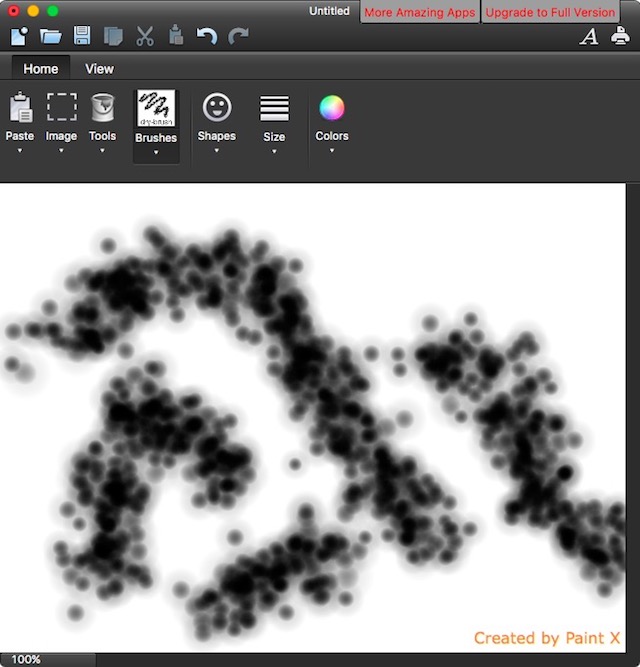Screen dimensions: 640x667
Task: Open the text font tool (A icon)
Action: click(x=589, y=37)
